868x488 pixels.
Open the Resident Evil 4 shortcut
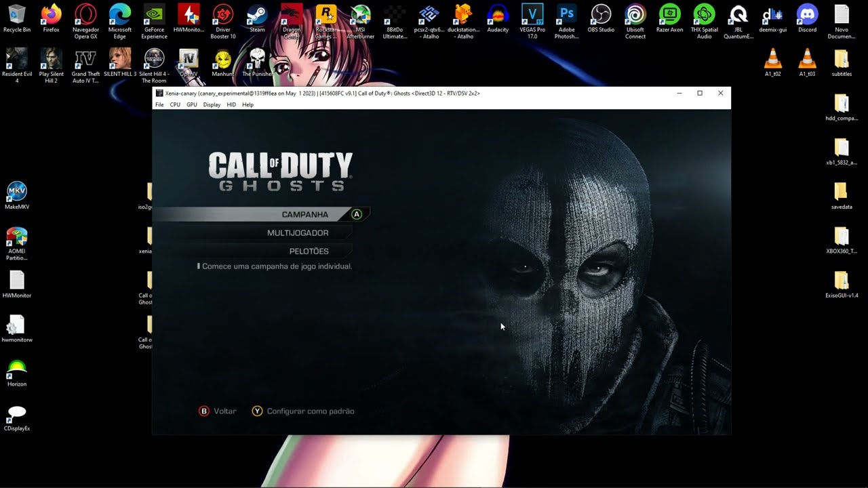pos(17,66)
